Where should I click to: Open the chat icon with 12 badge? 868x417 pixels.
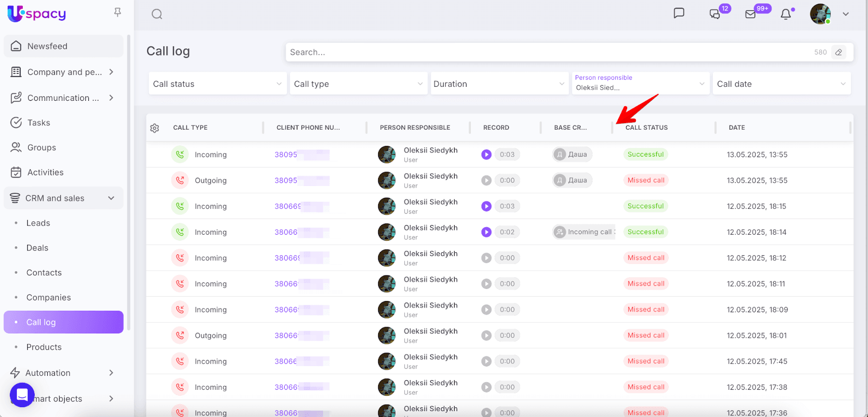click(x=714, y=14)
